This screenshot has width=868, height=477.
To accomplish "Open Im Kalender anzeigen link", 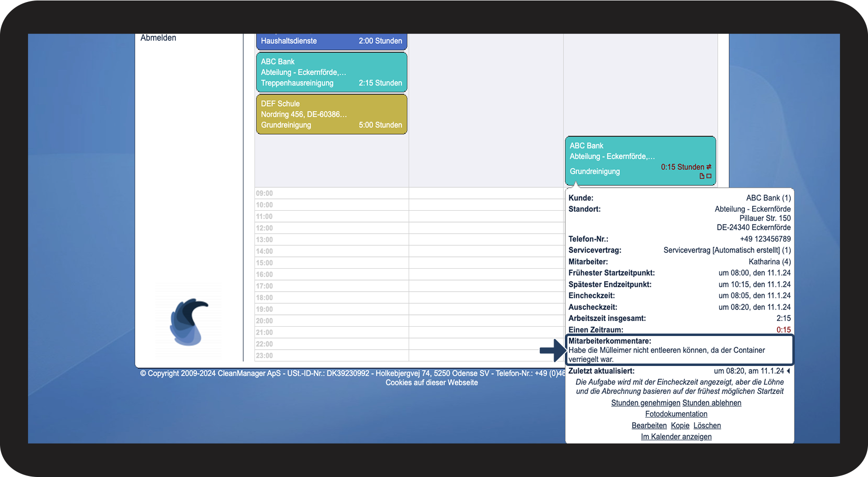I will (x=676, y=437).
